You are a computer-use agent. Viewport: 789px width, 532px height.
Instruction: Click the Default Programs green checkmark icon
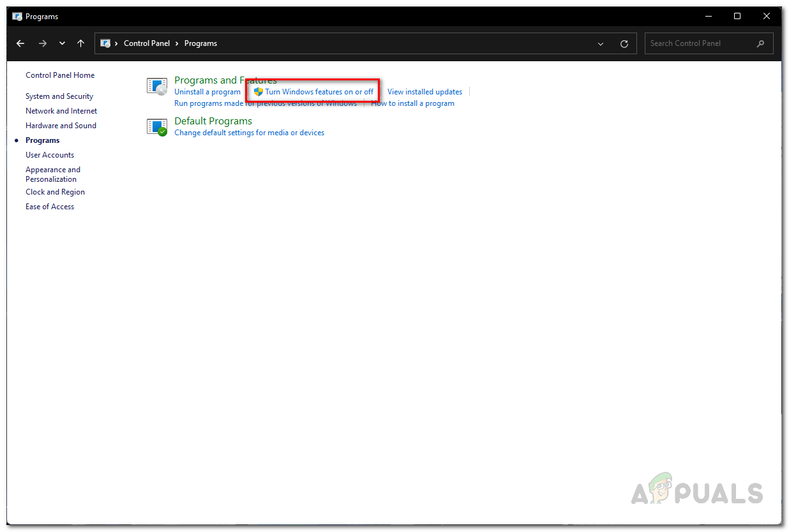(x=161, y=131)
